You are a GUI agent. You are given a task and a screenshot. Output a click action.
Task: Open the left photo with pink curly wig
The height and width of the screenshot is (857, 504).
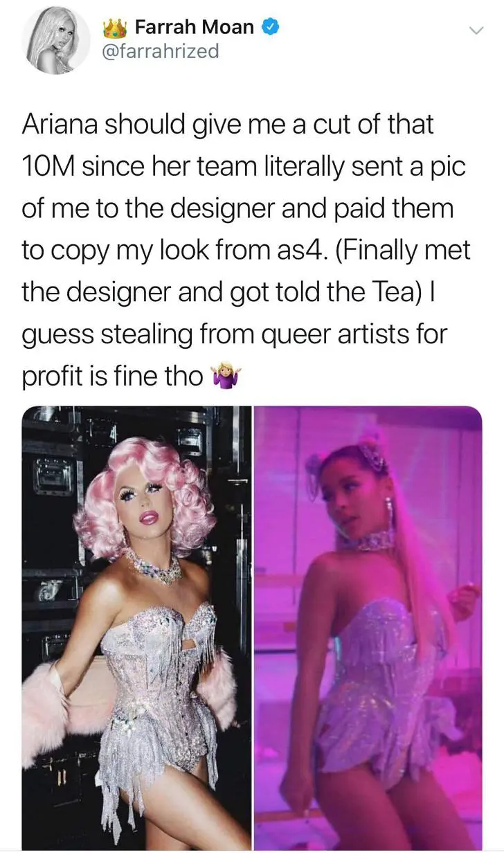click(x=136, y=627)
